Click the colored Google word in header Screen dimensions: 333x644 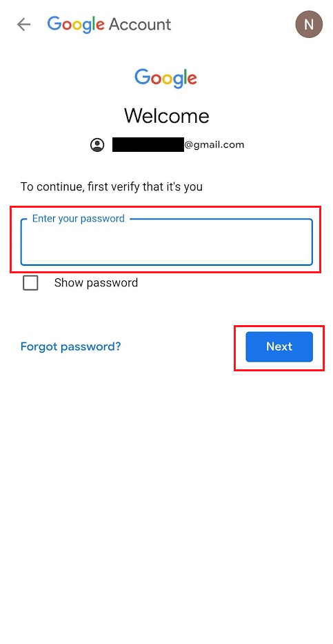click(76, 25)
